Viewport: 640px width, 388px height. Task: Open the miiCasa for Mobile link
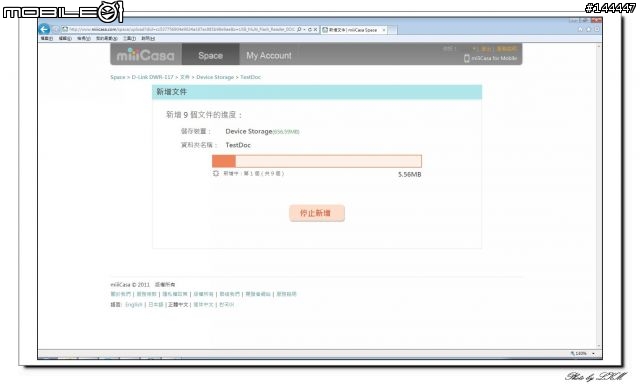[x=494, y=58]
